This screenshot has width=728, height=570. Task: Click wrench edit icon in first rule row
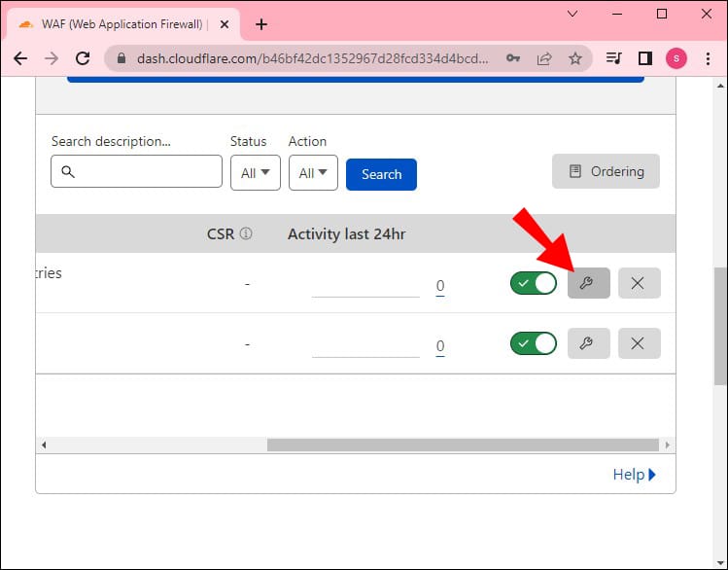[x=588, y=283]
